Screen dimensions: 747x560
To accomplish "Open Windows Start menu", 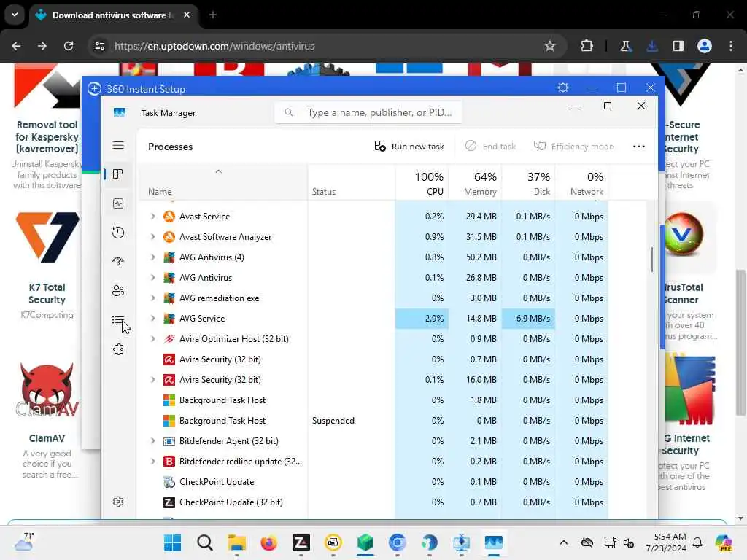I will point(172,542).
